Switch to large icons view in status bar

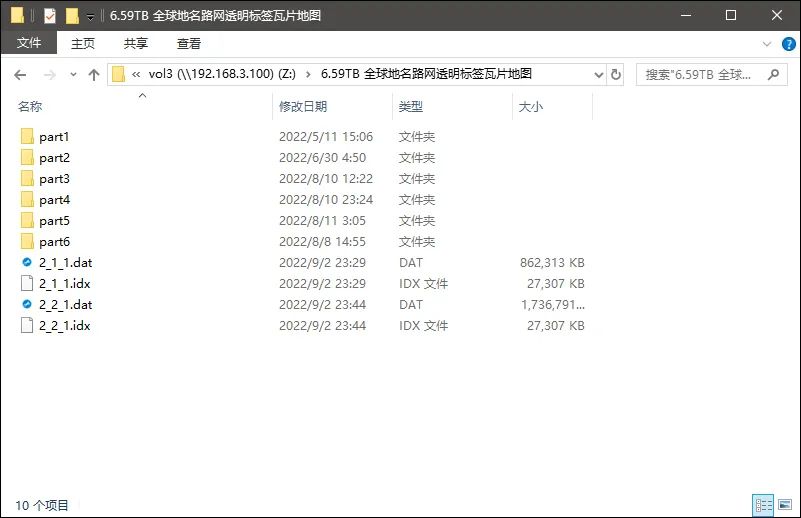785,505
